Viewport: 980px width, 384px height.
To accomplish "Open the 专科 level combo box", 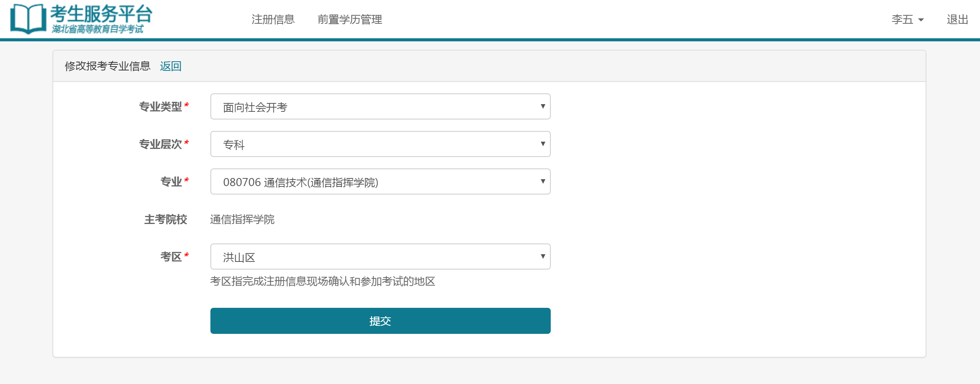I will pyautogui.click(x=380, y=144).
